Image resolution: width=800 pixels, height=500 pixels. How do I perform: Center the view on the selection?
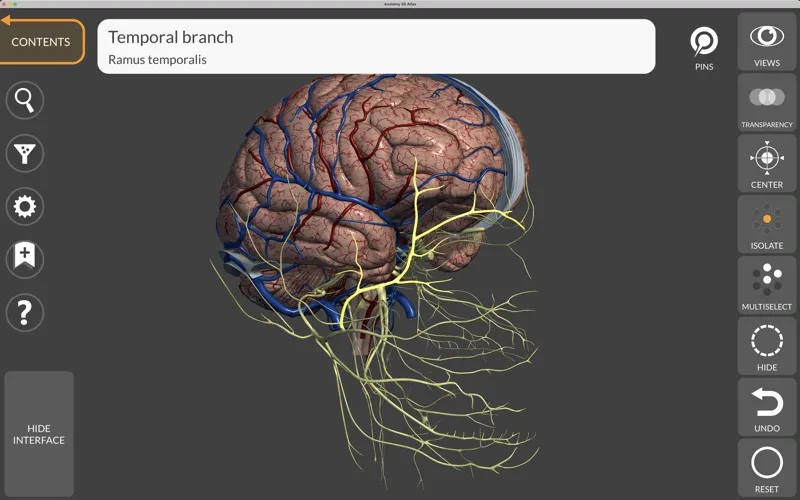(767, 163)
